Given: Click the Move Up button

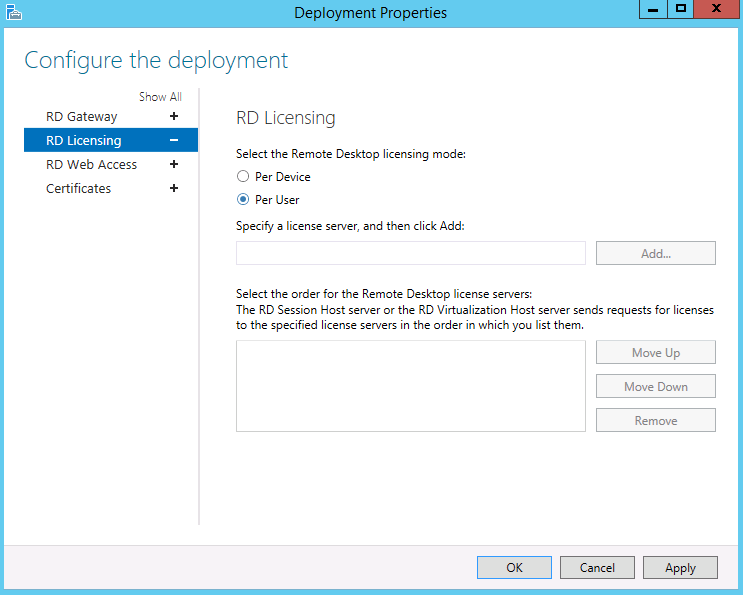Looking at the screenshot, I should point(656,352).
